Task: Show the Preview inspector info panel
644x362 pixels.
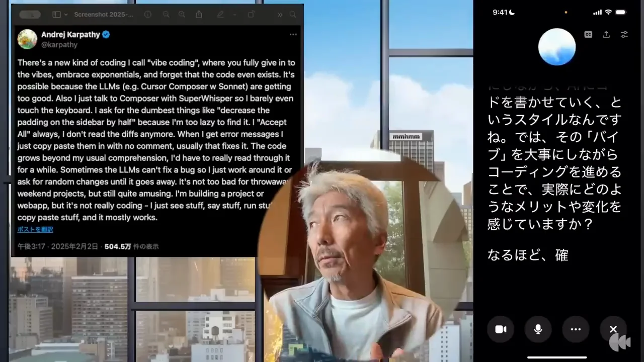Action: coord(147,15)
